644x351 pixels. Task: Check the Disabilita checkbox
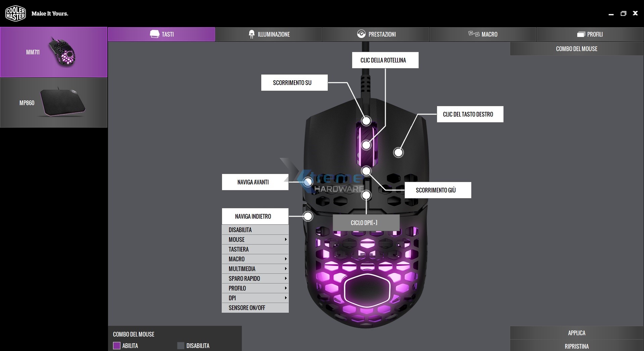pos(181,346)
